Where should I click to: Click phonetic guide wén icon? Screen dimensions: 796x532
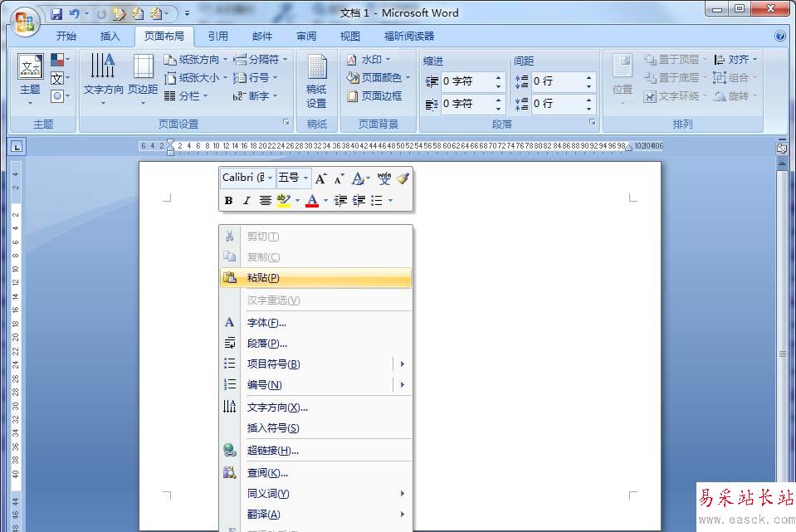pyautogui.click(x=384, y=178)
